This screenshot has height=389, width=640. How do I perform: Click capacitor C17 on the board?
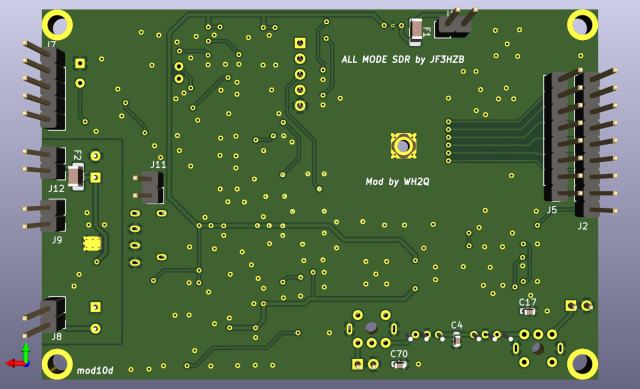point(528,312)
